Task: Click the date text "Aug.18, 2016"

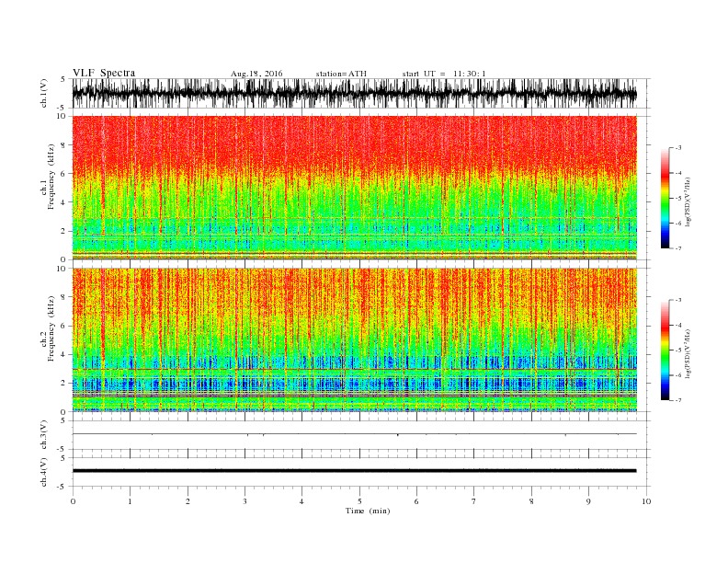Action: 256,74
